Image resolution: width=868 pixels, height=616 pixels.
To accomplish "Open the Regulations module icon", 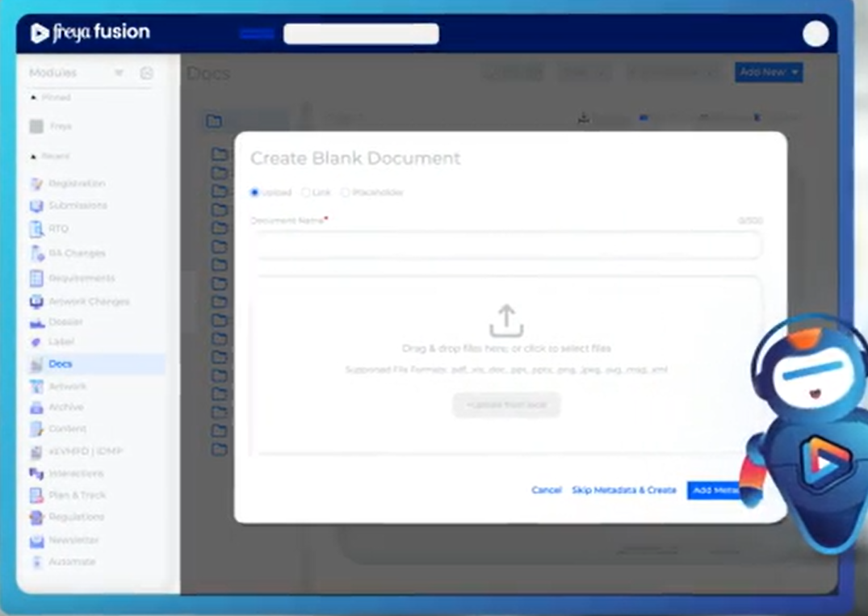I will (x=36, y=517).
